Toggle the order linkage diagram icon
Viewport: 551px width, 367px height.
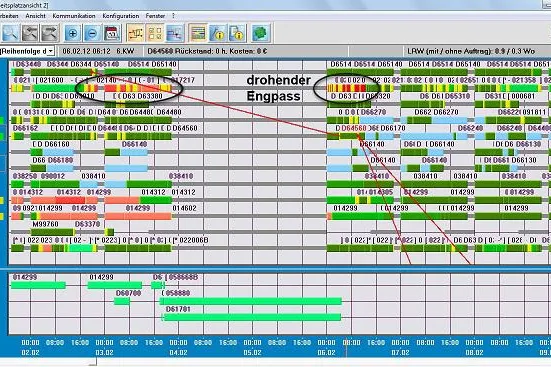135,33
